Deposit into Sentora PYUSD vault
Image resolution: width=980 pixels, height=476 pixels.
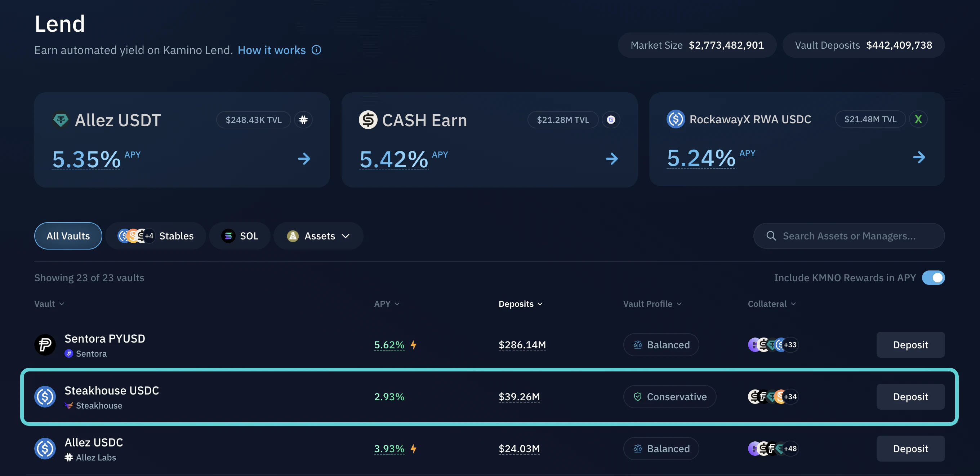[910, 345]
